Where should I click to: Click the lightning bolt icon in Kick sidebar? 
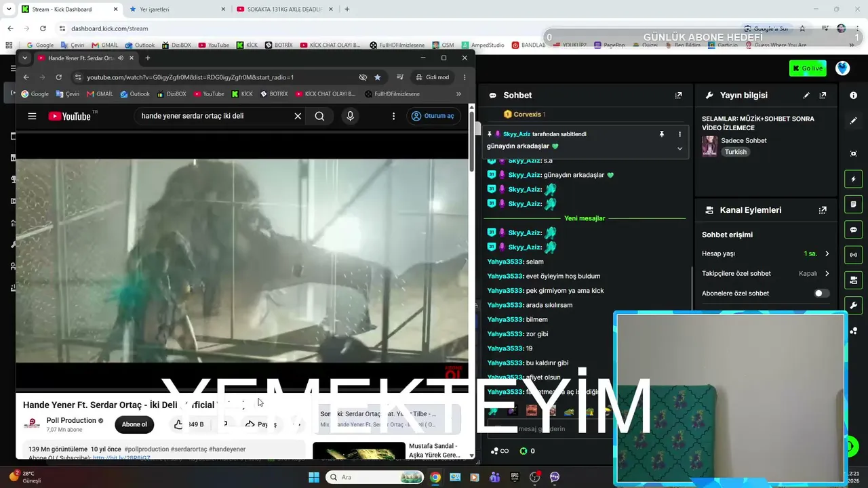[x=853, y=180]
